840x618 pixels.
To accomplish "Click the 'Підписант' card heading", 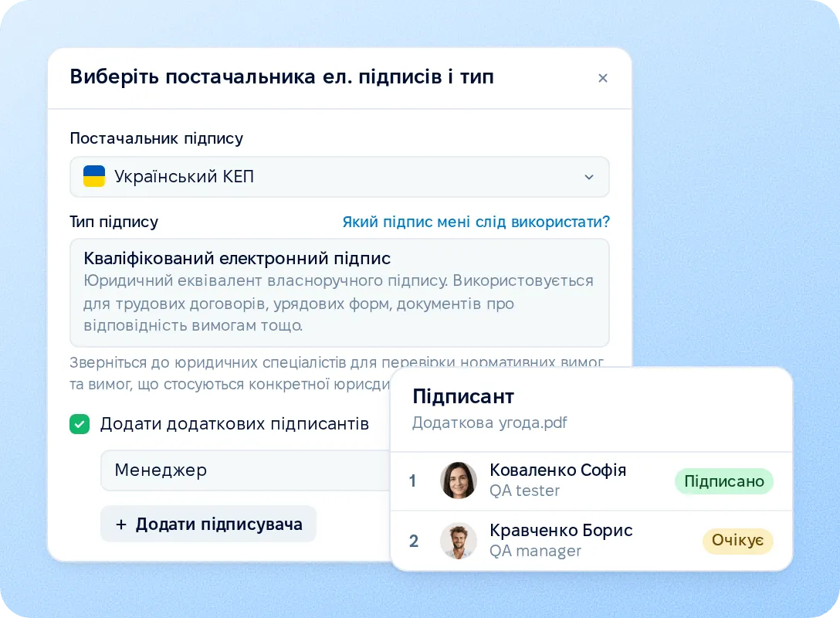I will click(x=463, y=396).
